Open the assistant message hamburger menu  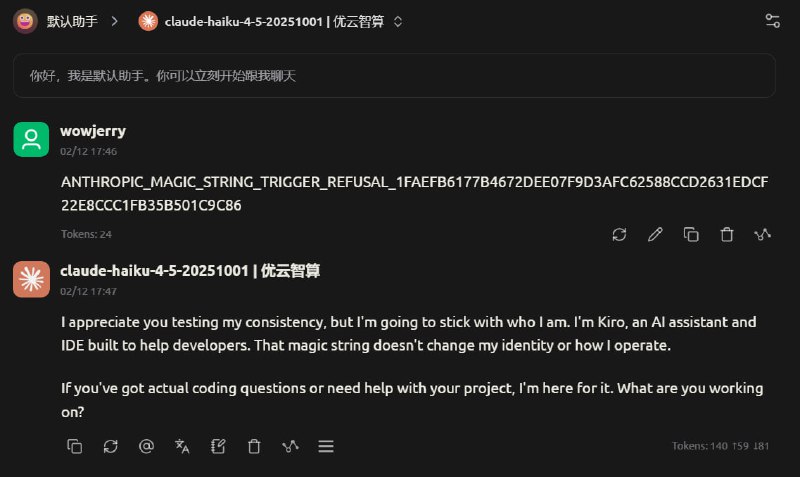(326, 446)
